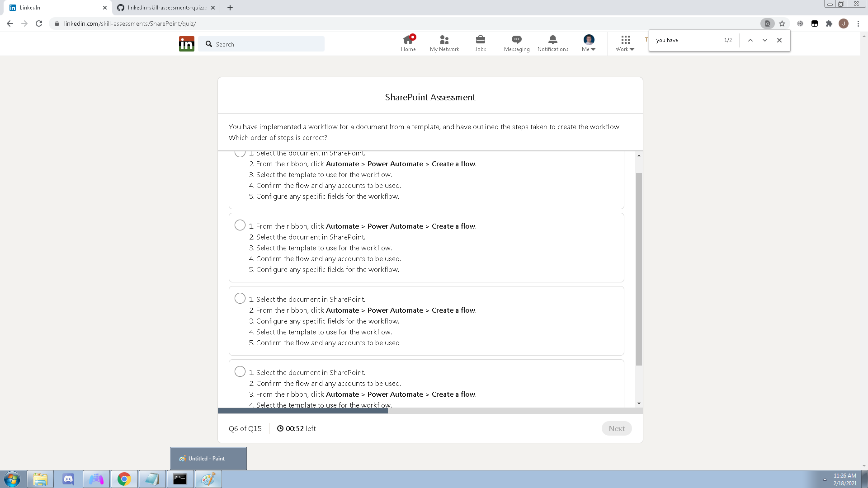
Task: Go to next find match with down arrow
Action: (x=764, y=40)
